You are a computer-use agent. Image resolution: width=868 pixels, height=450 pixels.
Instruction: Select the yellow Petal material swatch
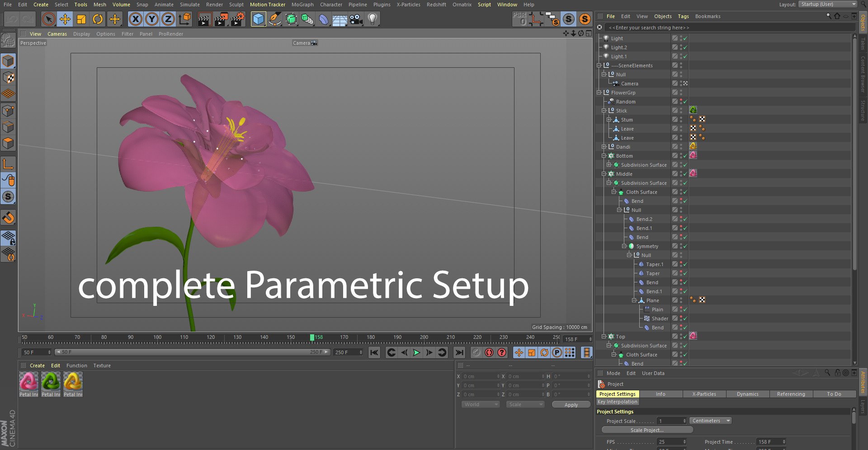73,381
